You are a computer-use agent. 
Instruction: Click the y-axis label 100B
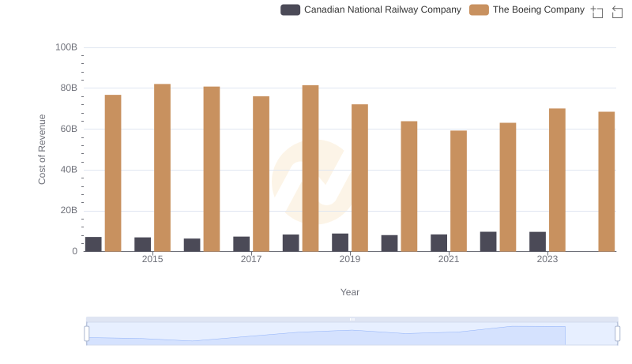click(66, 47)
